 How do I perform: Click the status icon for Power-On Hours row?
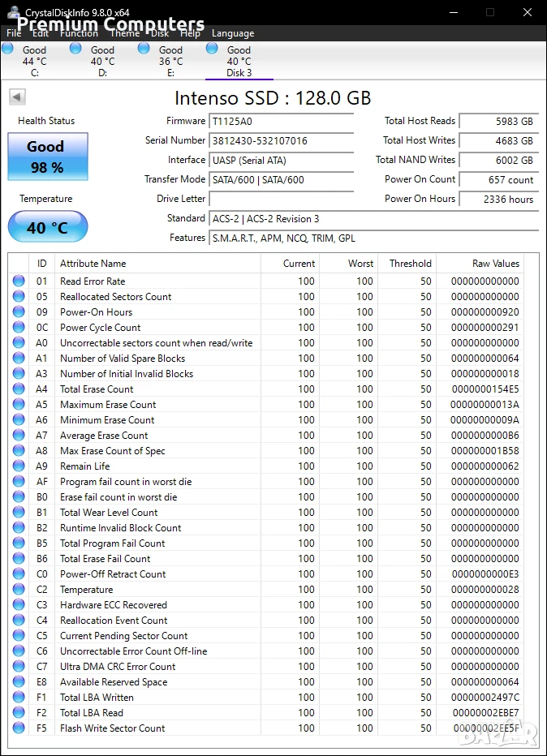coord(19,311)
